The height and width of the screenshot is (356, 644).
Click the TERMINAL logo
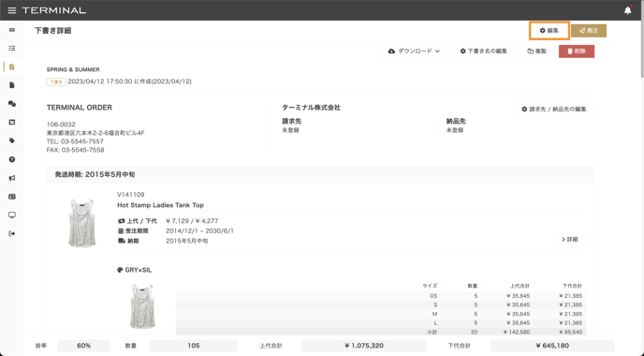tap(53, 10)
